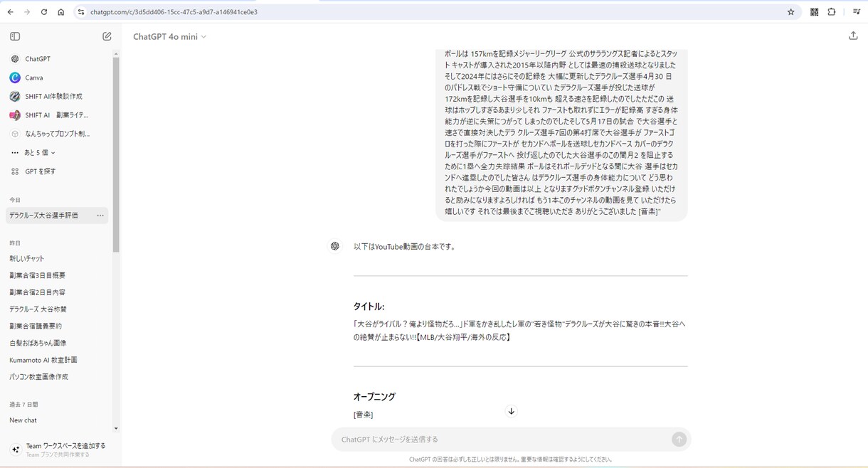
Task: Send the message with the arrow button
Action: [679, 440]
